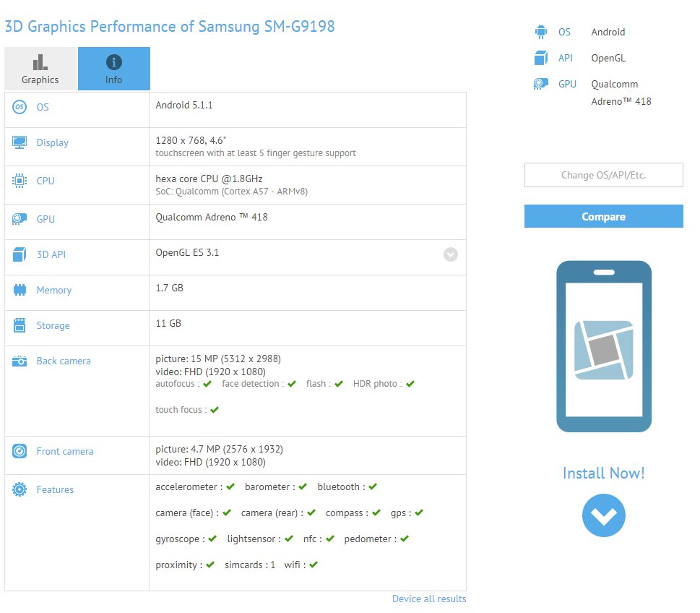Click the Front camera row label
This screenshot has width=700, height=613.
click(65, 451)
